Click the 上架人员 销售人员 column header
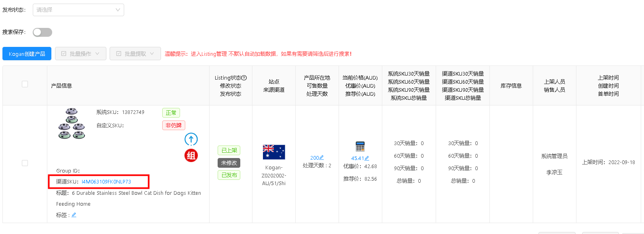The height and width of the screenshot is (234, 644). click(554, 86)
